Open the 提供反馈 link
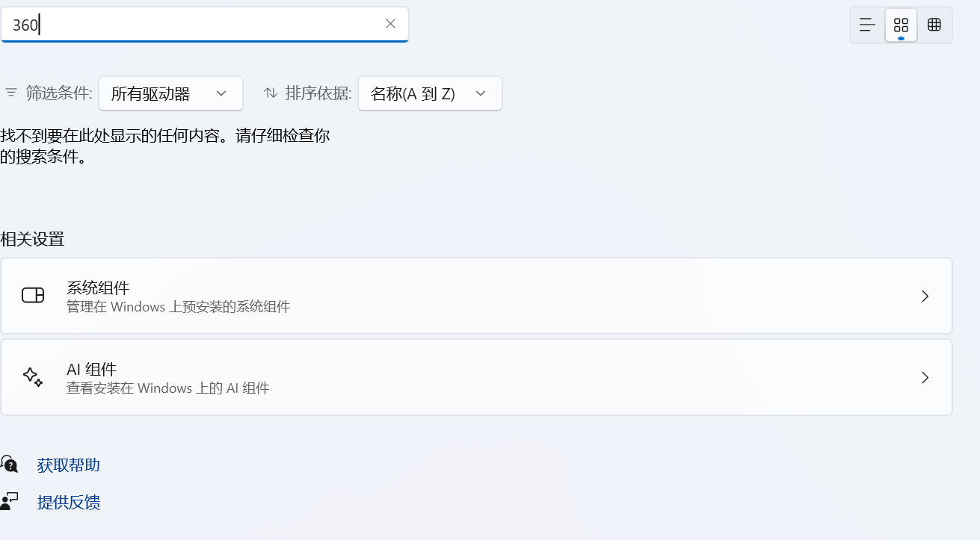Screen dimensions: 980x540 (69, 502)
